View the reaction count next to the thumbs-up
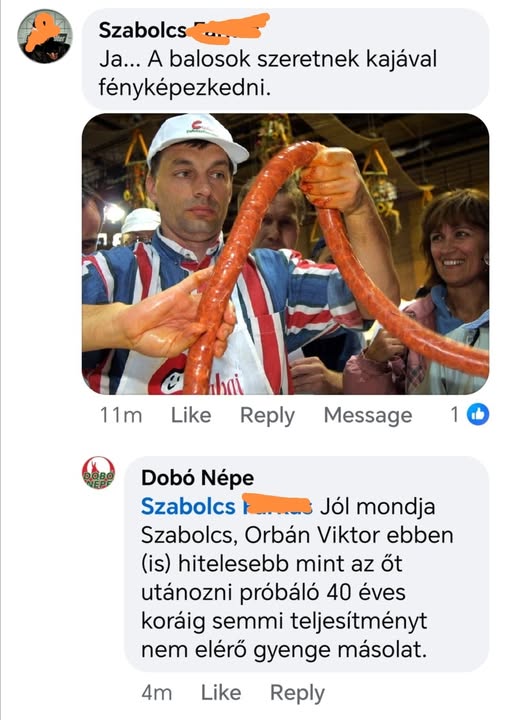The width and height of the screenshot is (506, 720). click(x=454, y=415)
